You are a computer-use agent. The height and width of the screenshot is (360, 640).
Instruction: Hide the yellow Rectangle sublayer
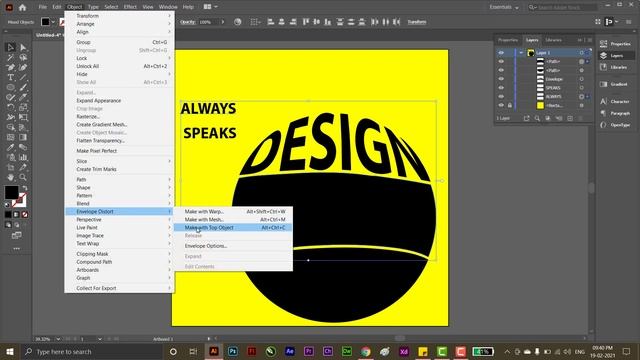coord(501,105)
